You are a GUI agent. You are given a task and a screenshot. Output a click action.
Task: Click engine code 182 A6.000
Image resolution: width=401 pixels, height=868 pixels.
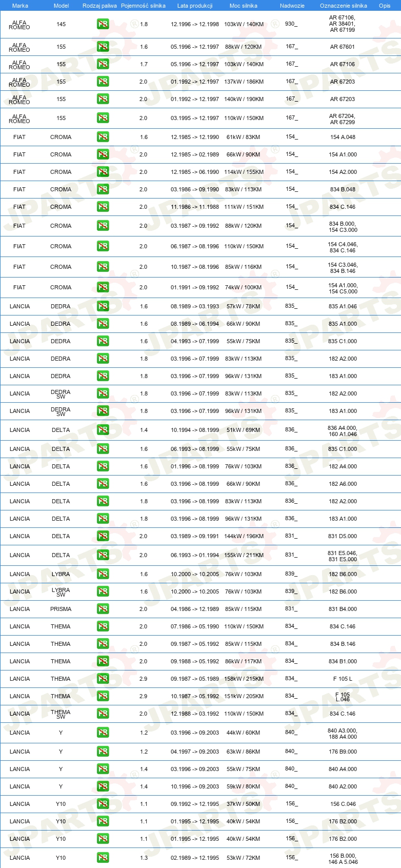coord(343,484)
